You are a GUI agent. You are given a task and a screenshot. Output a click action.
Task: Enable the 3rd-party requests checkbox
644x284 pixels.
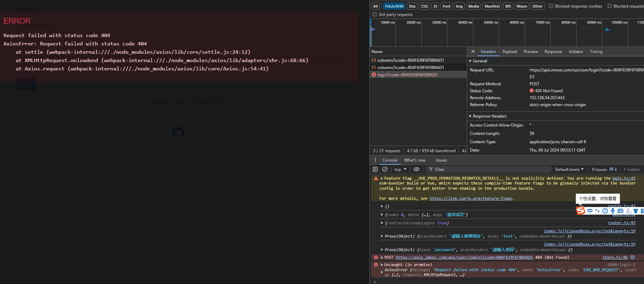click(375, 14)
